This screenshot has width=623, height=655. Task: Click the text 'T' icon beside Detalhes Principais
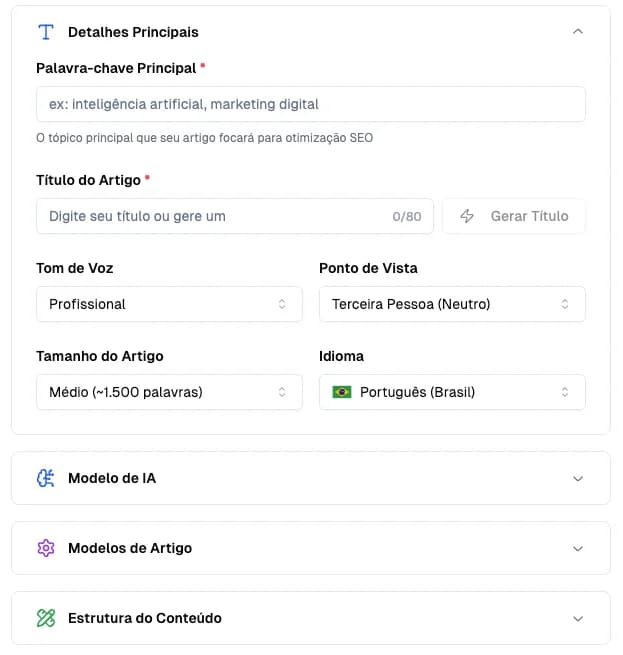[x=45, y=32]
